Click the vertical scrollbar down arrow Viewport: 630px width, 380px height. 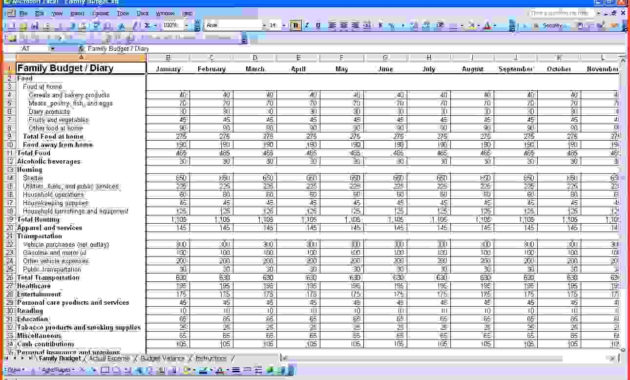623,349
